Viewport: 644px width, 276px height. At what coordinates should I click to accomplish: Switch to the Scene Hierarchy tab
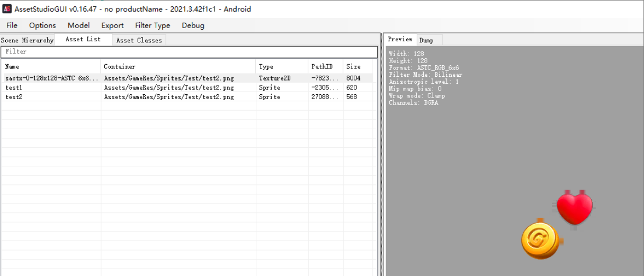(x=27, y=40)
